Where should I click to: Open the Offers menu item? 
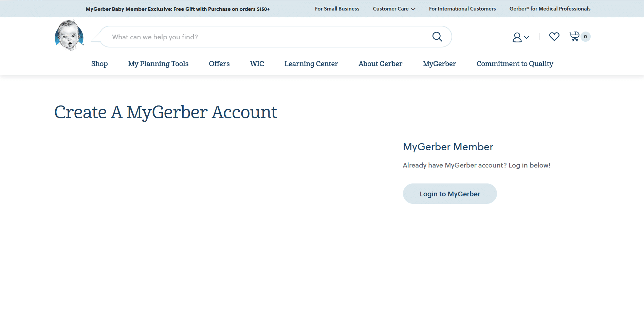coord(219,64)
